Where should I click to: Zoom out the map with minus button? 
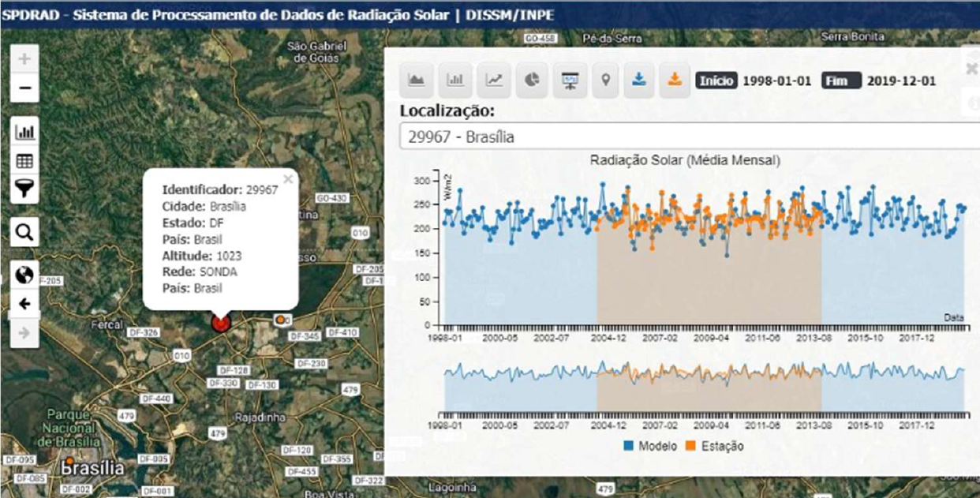point(24,88)
